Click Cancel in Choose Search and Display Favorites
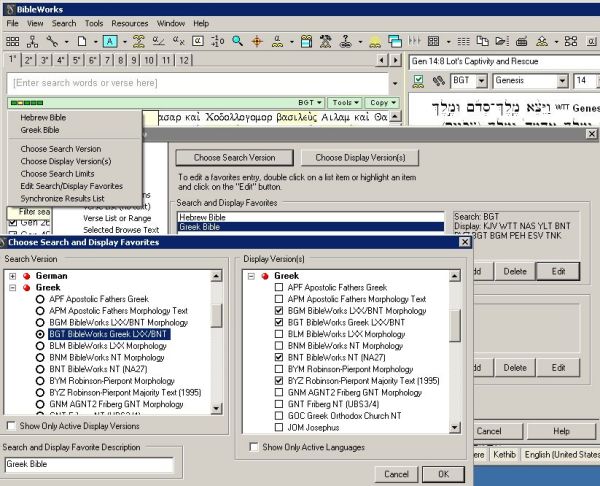Viewport: 600px width, 486px height. tap(396, 474)
